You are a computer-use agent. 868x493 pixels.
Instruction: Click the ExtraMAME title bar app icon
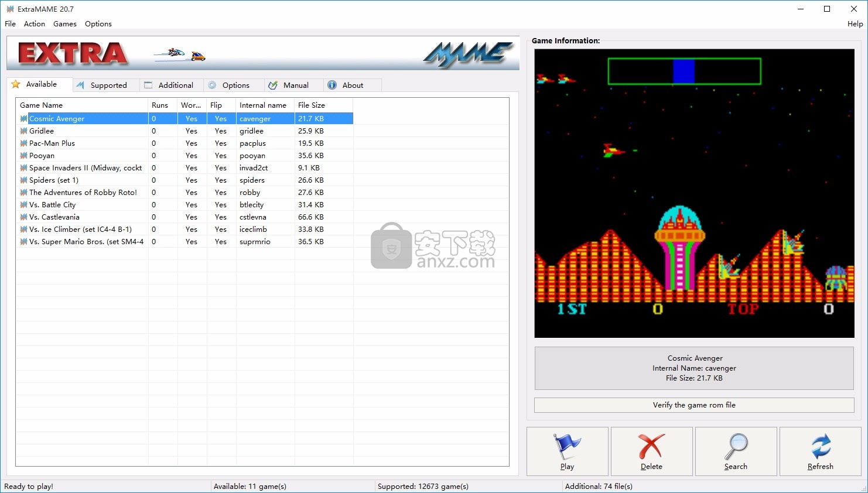[x=10, y=9]
